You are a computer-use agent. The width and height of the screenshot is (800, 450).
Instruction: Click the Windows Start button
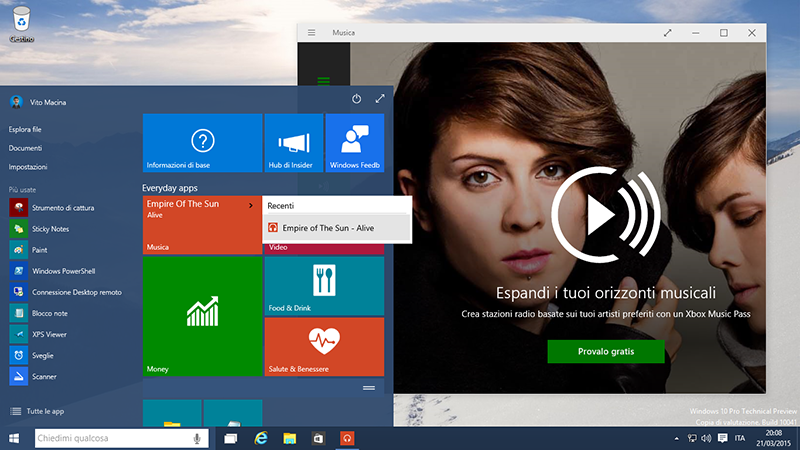(x=14, y=438)
